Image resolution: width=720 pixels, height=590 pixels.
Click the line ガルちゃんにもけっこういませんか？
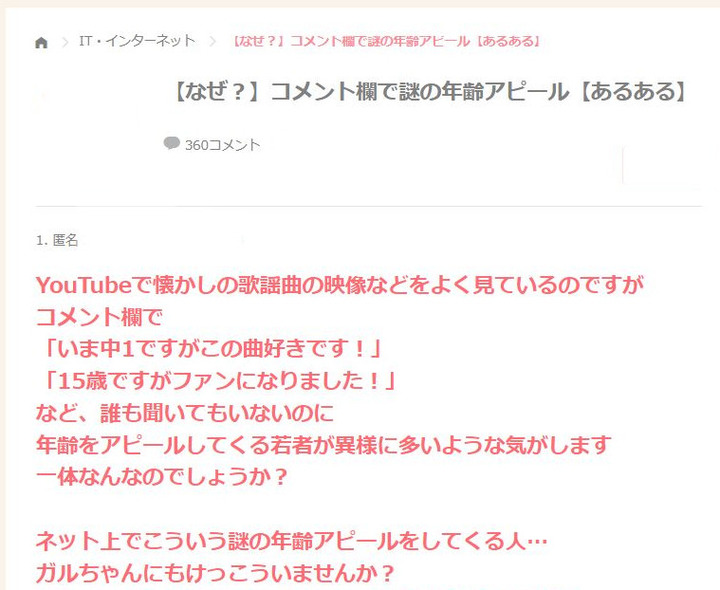tap(215, 573)
